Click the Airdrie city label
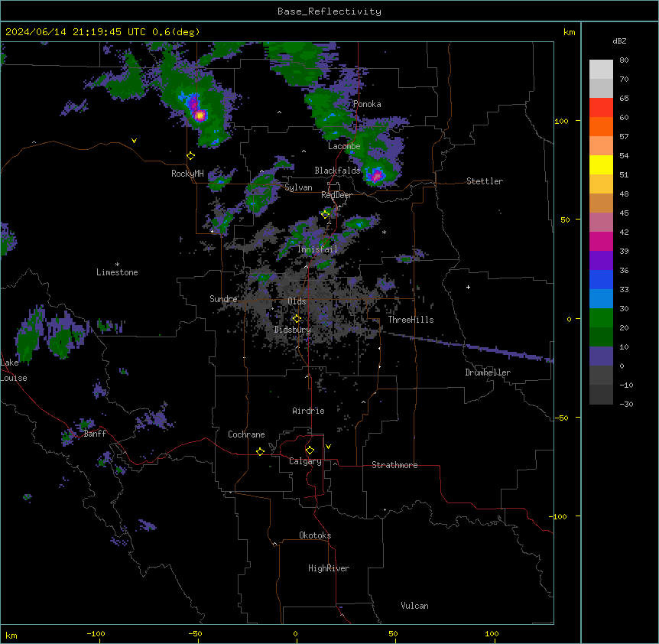Viewport: 659px width, 644px height. 308,411
